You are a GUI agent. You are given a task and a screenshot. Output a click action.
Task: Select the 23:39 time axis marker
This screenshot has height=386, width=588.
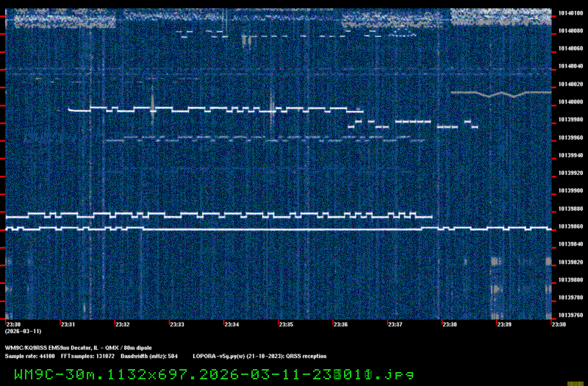[504, 324]
